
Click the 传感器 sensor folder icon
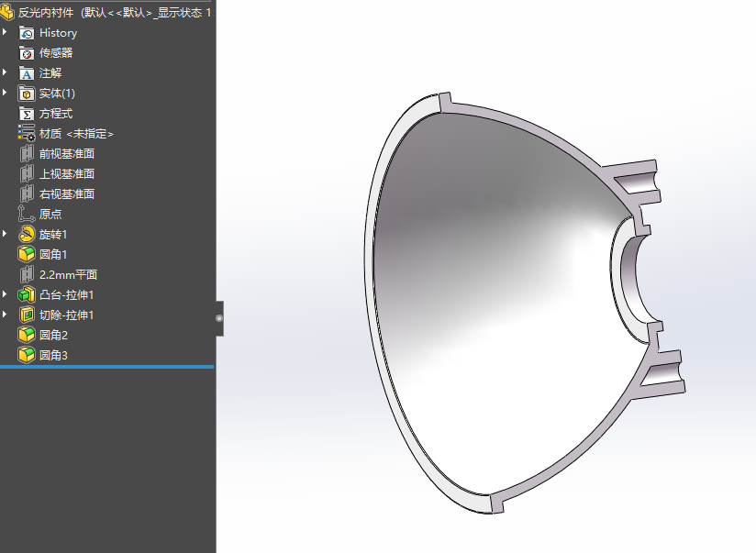click(27, 53)
